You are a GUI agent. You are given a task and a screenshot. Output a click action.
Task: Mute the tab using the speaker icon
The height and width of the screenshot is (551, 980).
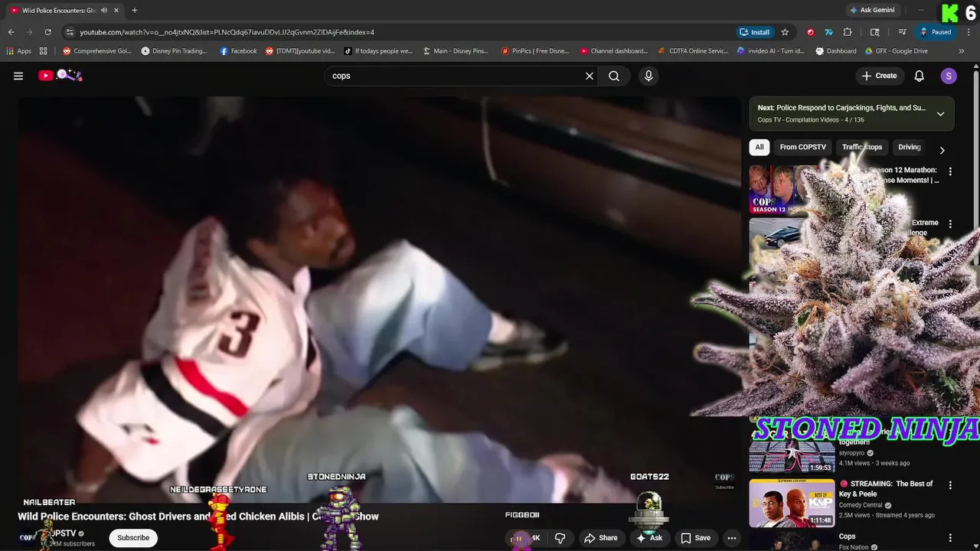(104, 11)
